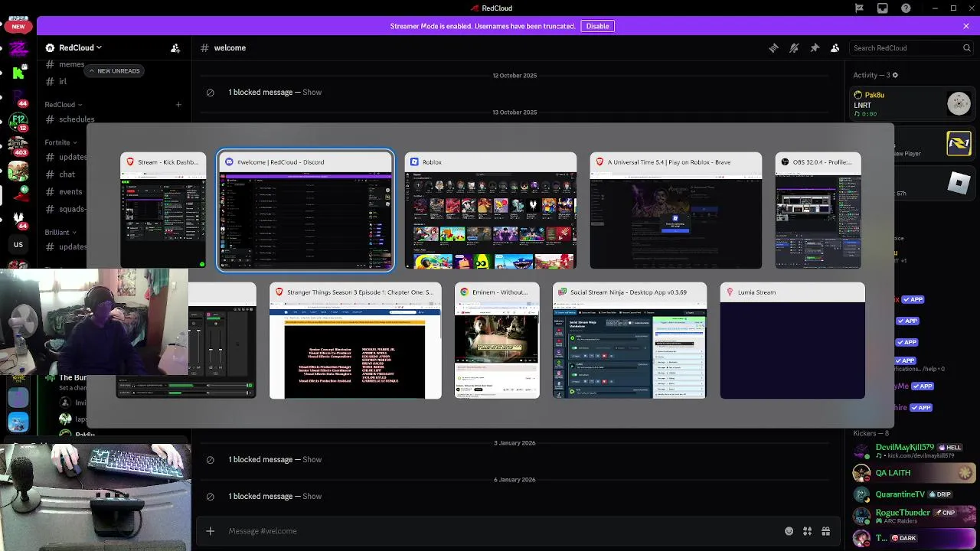Image resolution: width=980 pixels, height=551 pixels.
Task: Jump to NEW UNREADS pill
Action: 115,70
